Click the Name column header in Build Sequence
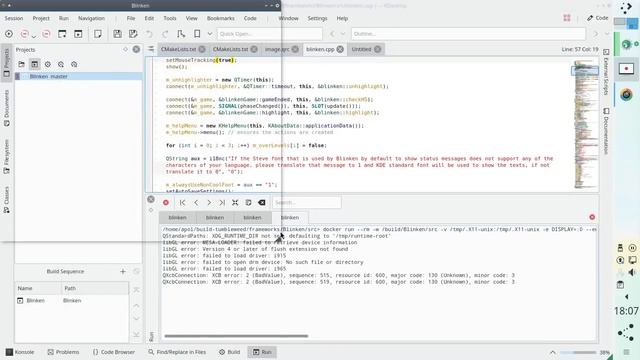Image resolution: width=640 pixels, height=360 pixels. (x=38, y=288)
